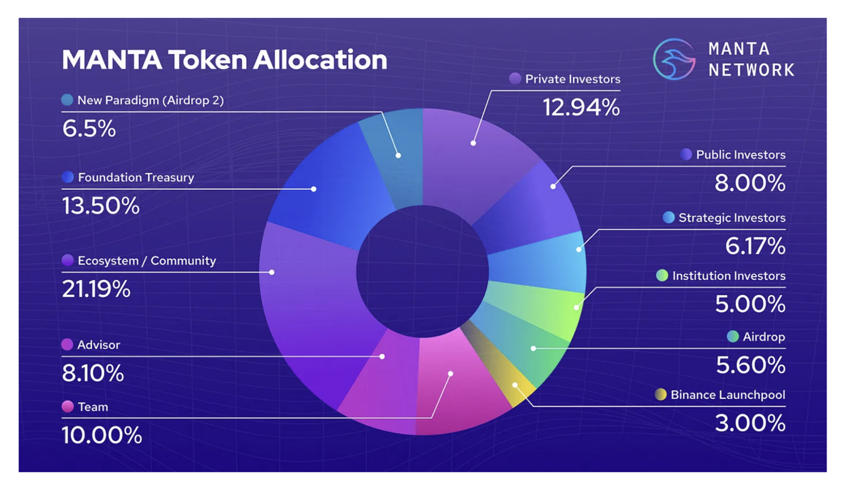Screen dimensions: 850x504
Task: Click the Manta Network logo icon
Action: pyautogui.click(x=674, y=59)
